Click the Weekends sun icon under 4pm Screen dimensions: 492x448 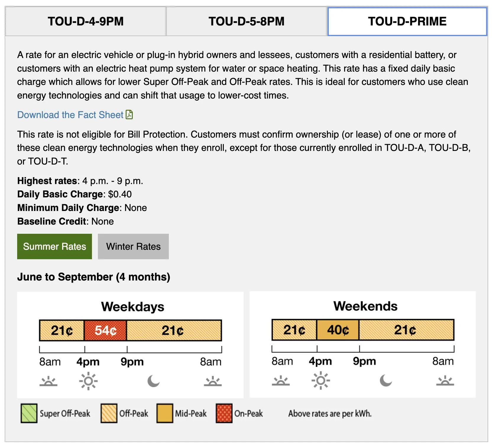tap(321, 381)
